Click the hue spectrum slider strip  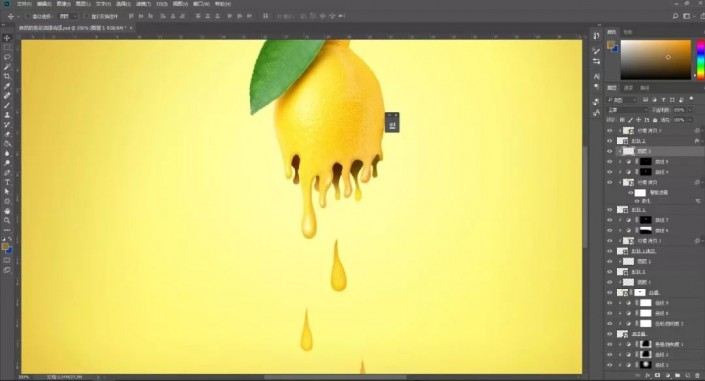701,60
